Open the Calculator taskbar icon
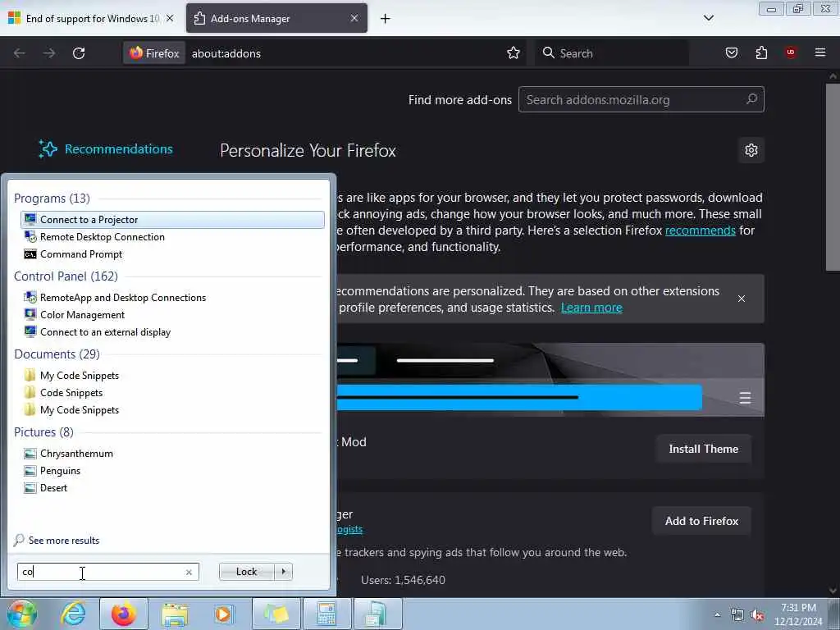 point(326,614)
